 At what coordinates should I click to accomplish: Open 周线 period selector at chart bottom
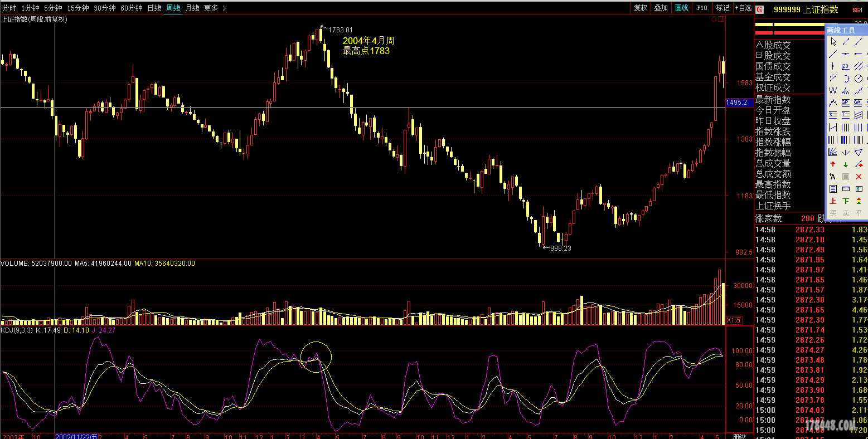pyautogui.click(x=739, y=436)
